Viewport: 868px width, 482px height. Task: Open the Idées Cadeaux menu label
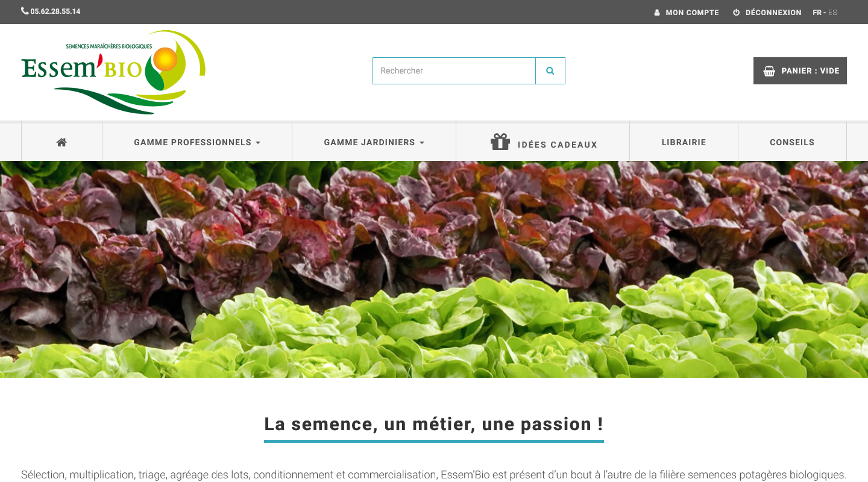click(558, 145)
